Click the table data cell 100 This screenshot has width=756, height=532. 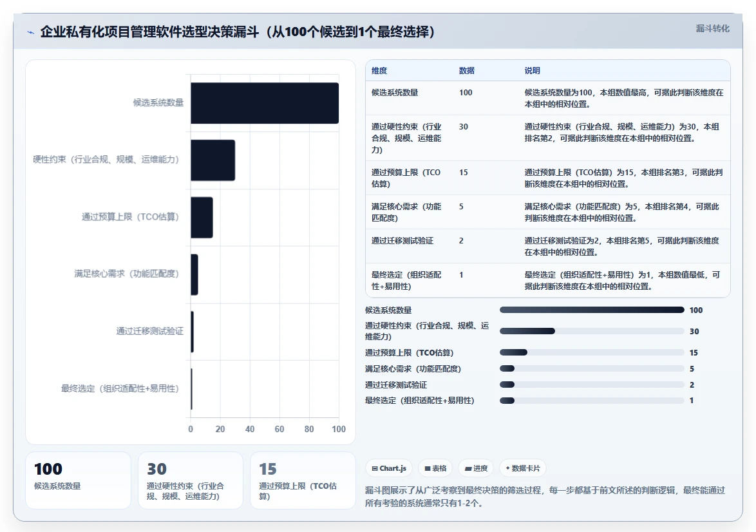click(x=466, y=93)
